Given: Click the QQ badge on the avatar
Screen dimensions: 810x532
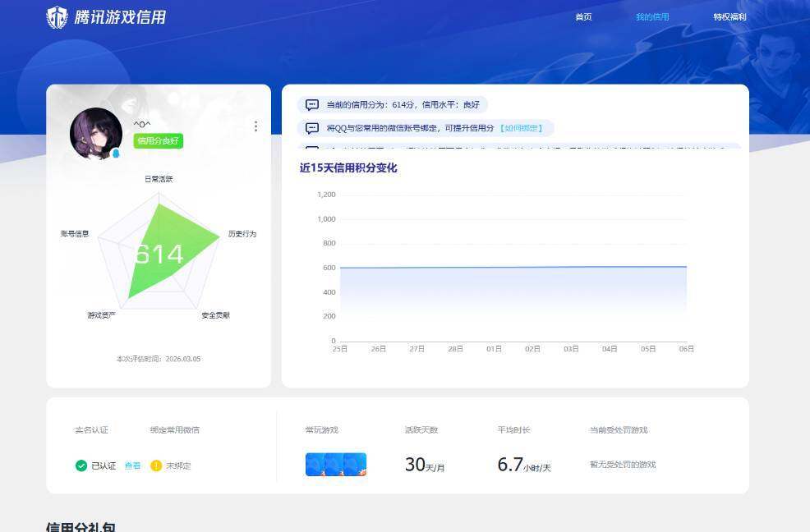Looking at the screenshot, I should (x=116, y=154).
